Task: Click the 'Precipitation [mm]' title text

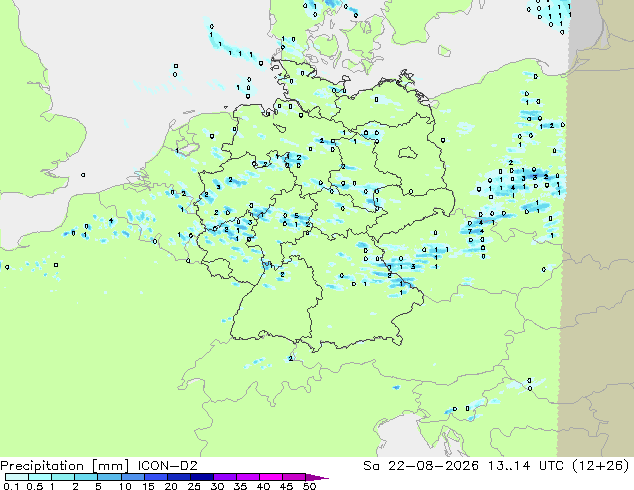Action: coord(65,466)
